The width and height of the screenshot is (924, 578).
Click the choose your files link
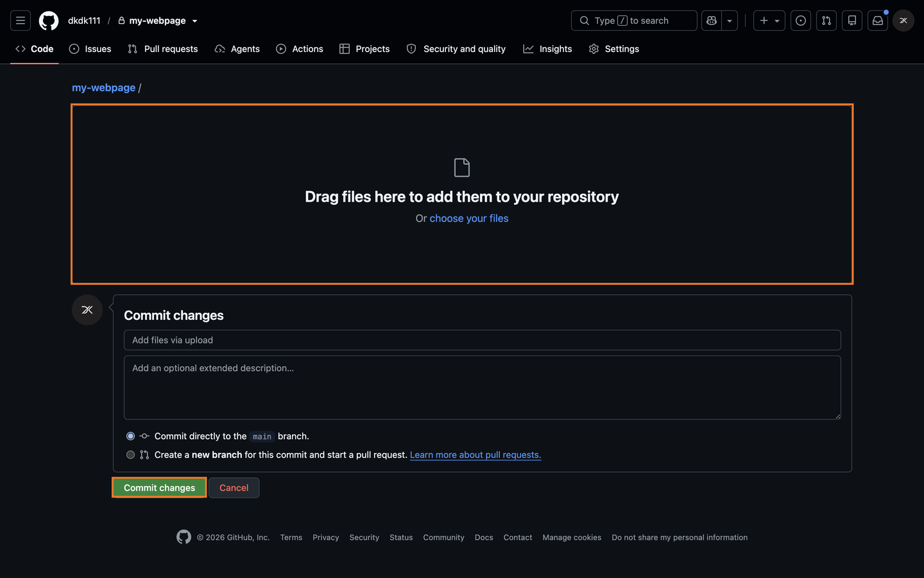click(x=469, y=218)
